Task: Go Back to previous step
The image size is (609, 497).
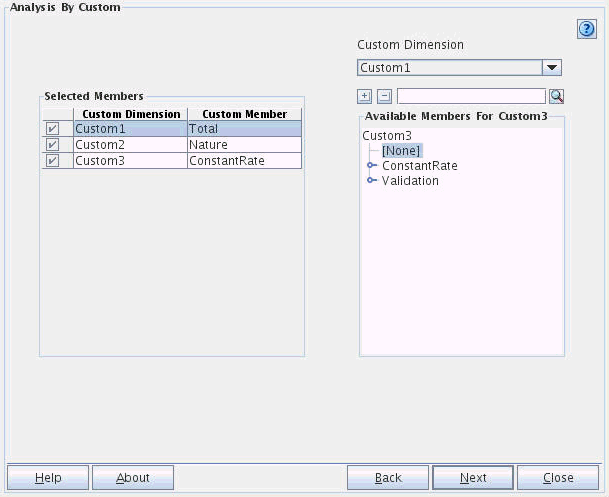Action: click(x=388, y=478)
